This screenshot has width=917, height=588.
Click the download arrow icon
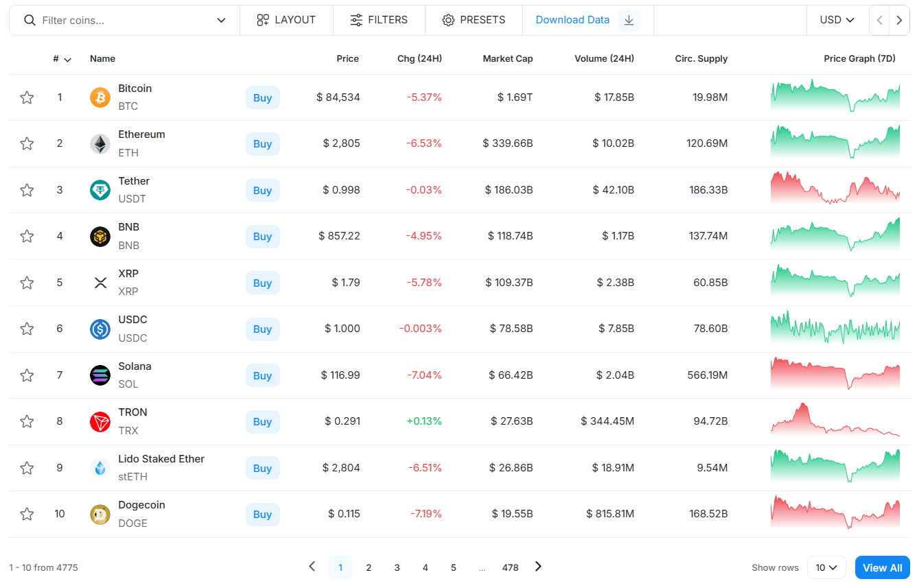pos(629,20)
